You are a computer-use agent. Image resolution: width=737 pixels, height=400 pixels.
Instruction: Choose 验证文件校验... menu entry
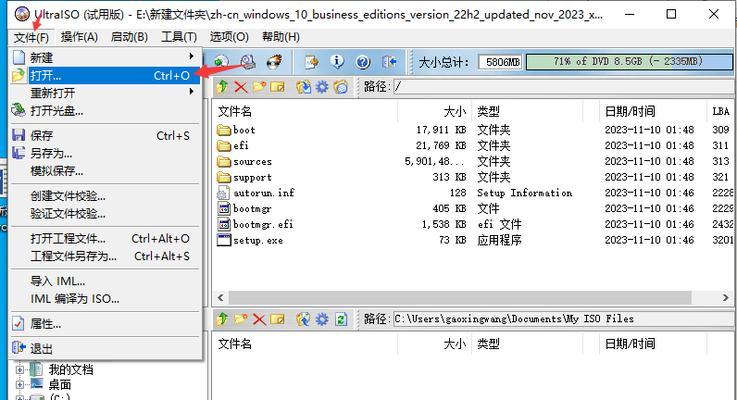coord(106,214)
